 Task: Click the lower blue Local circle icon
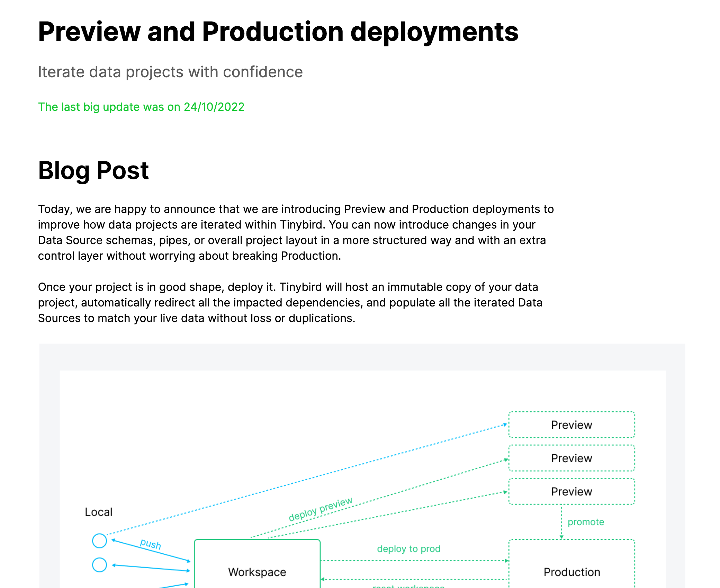point(99,565)
